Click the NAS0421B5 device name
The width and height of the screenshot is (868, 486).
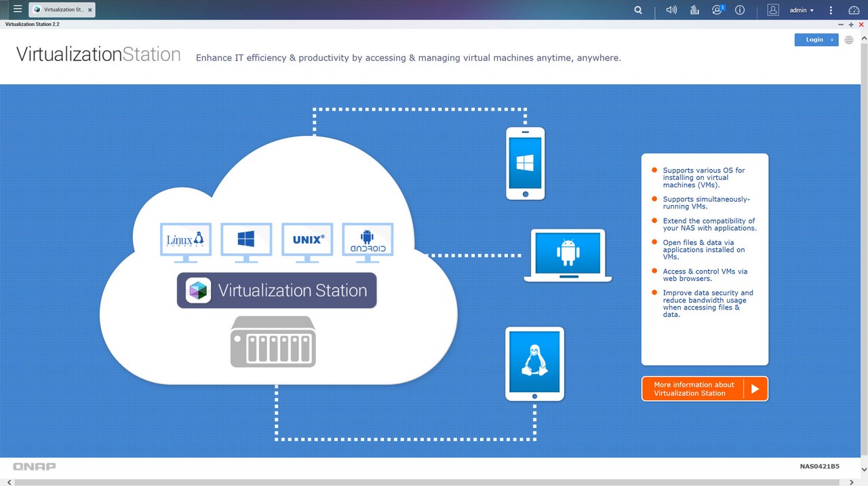[819, 466]
